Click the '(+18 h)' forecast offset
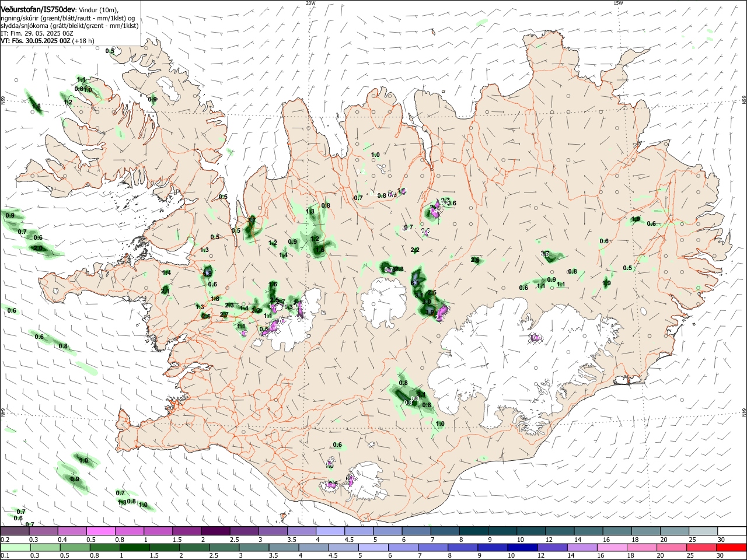Screen dimensions: 747x560 83,41
